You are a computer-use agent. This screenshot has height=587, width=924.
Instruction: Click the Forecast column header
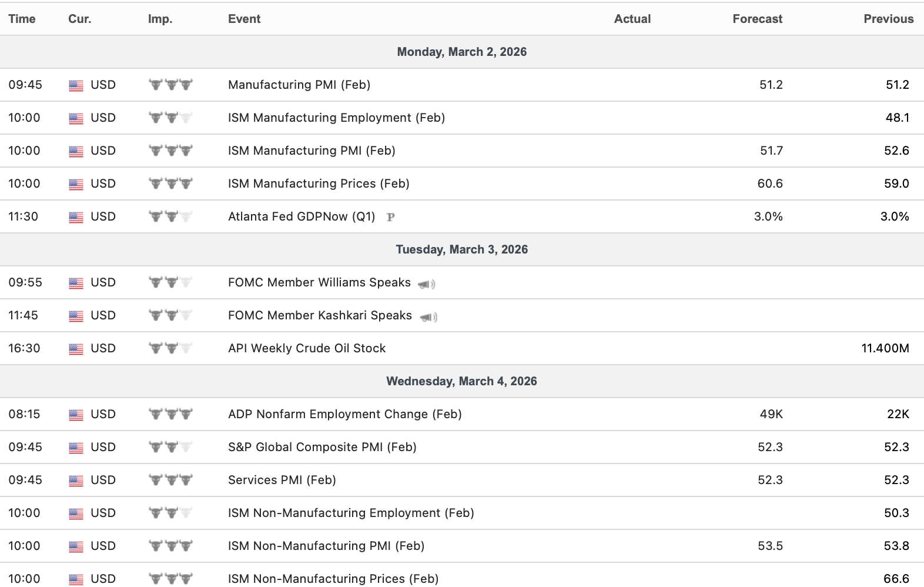pyautogui.click(x=757, y=19)
